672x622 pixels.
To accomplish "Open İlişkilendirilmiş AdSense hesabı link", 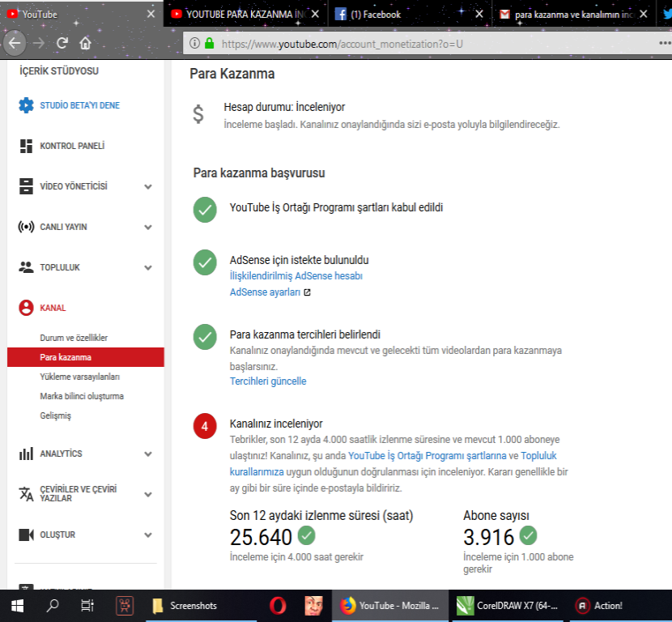I will pos(296,275).
